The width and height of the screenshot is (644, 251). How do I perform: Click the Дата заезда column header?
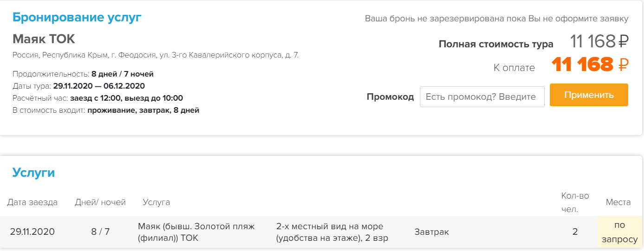pyautogui.click(x=32, y=202)
